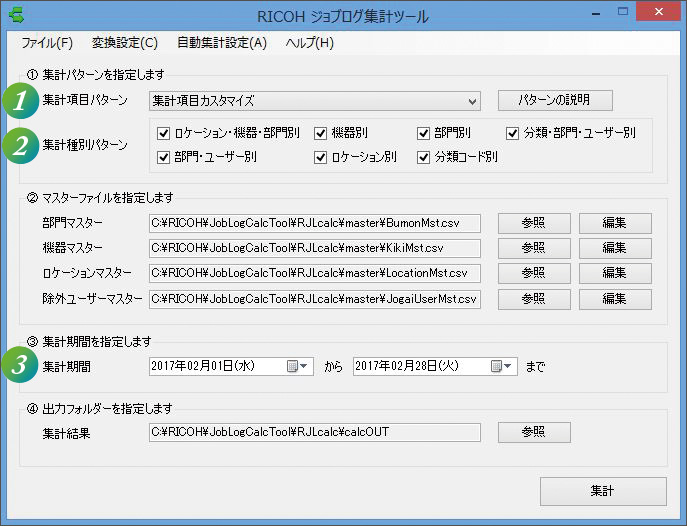The image size is (687, 526).
Task: Disable the 分類コード別 checkbox
Action: click(x=424, y=157)
